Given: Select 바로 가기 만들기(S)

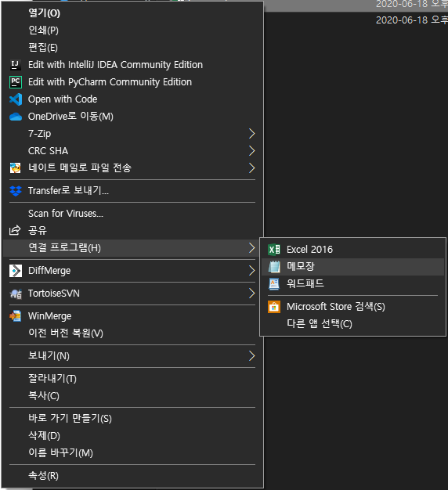Looking at the screenshot, I should click(x=132, y=419).
